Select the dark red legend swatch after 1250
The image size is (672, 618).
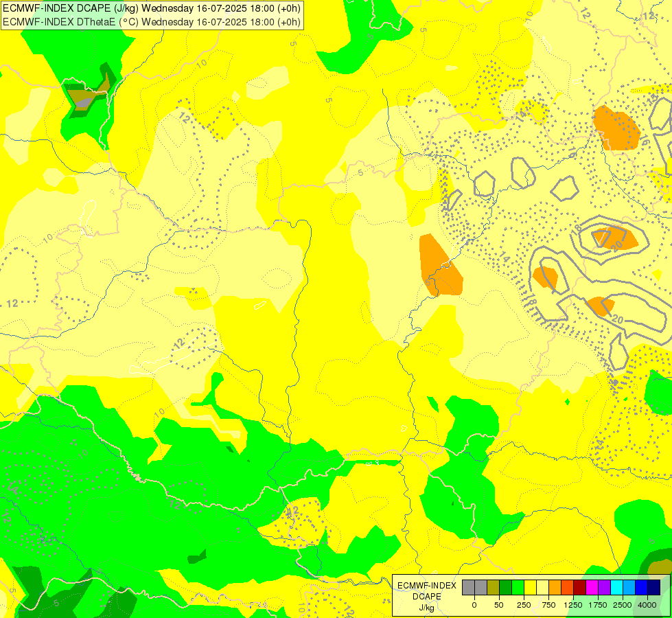(x=580, y=588)
